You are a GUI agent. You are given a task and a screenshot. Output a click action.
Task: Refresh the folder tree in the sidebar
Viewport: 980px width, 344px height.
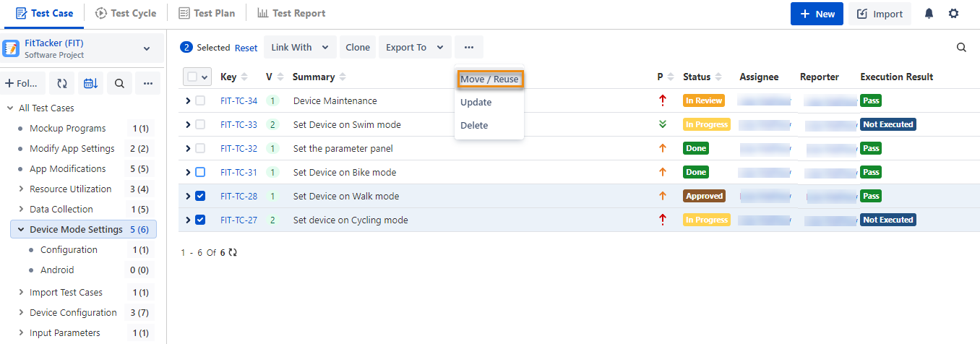pyautogui.click(x=62, y=84)
